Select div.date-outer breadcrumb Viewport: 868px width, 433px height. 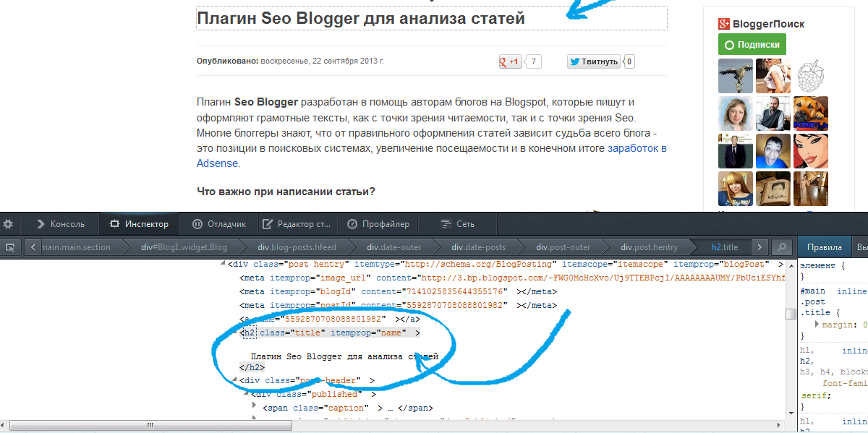pyautogui.click(x=393, y=247)
